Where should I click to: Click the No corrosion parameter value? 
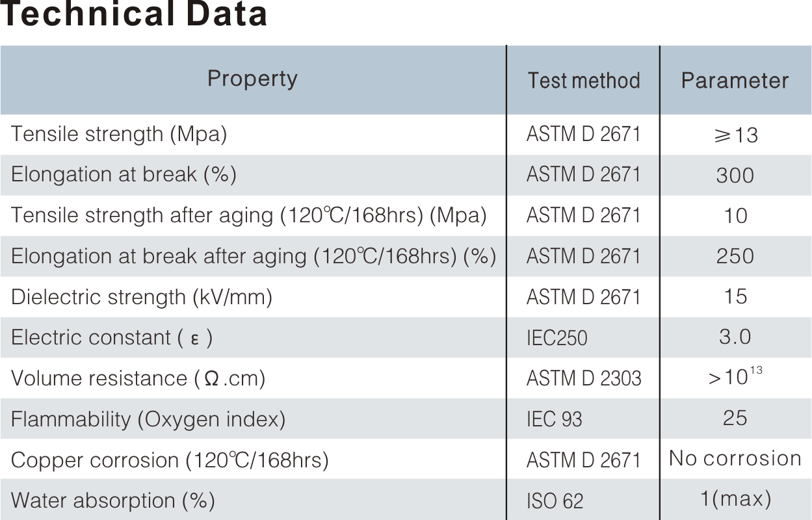point(735,458)
